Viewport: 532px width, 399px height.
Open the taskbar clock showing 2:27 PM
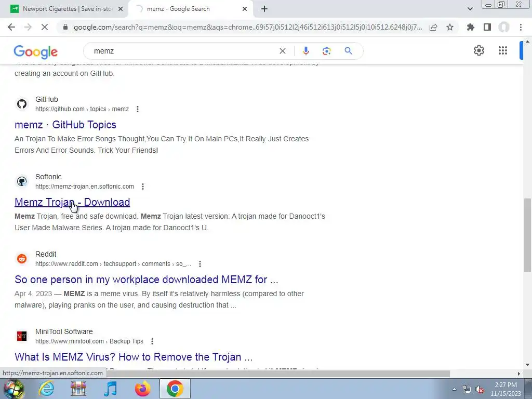pos(506,389)
